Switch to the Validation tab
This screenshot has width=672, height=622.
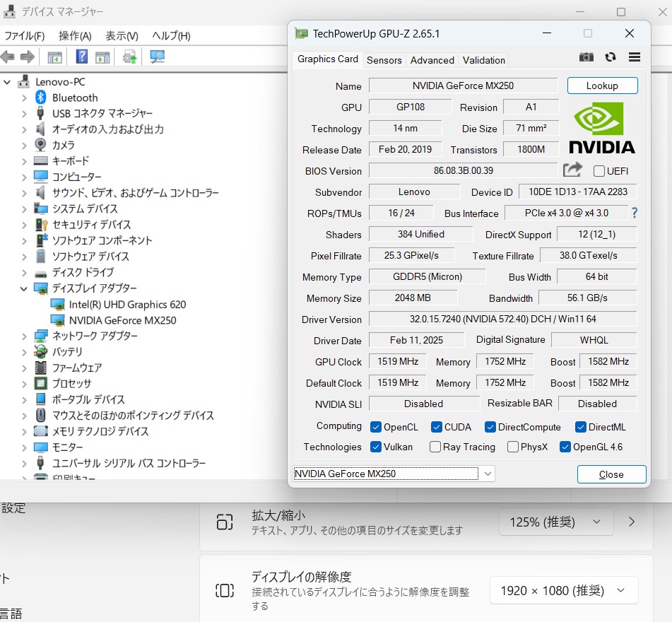pos(484,60)
